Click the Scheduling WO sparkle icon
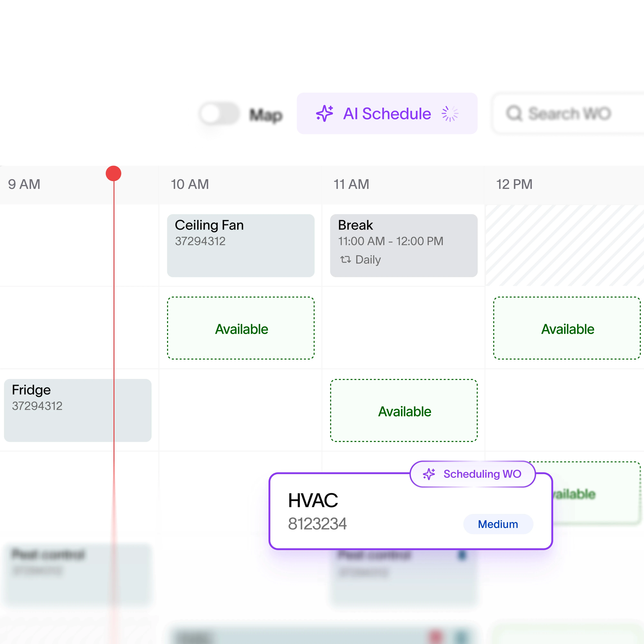Screen dimensions: 644x644 point(429,474)
